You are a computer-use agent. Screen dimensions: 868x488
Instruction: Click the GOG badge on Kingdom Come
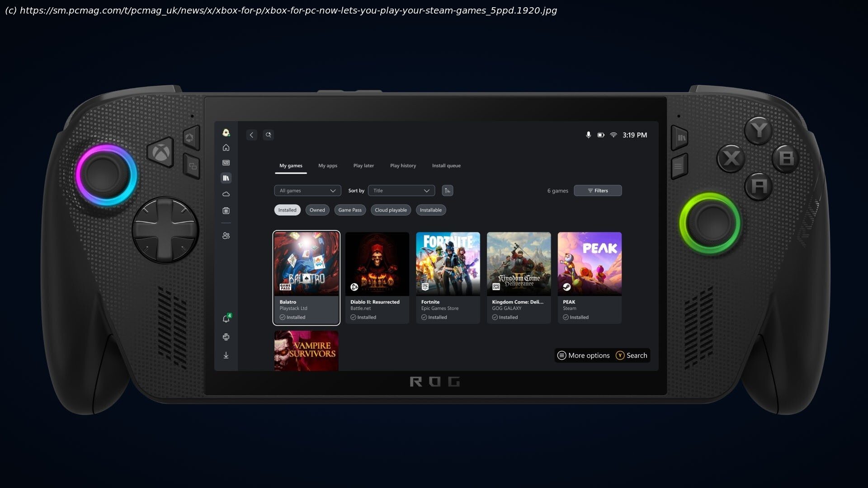pyautogui.click(x=496, y=287)
